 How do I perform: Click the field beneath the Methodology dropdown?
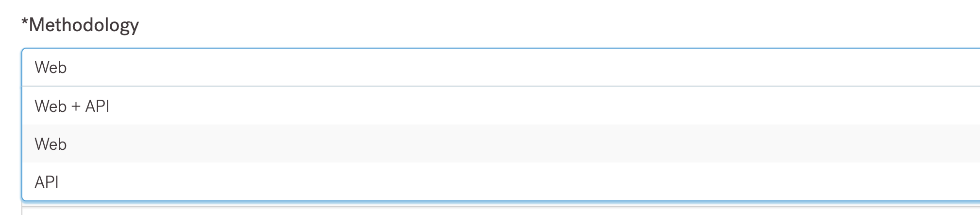501,210
